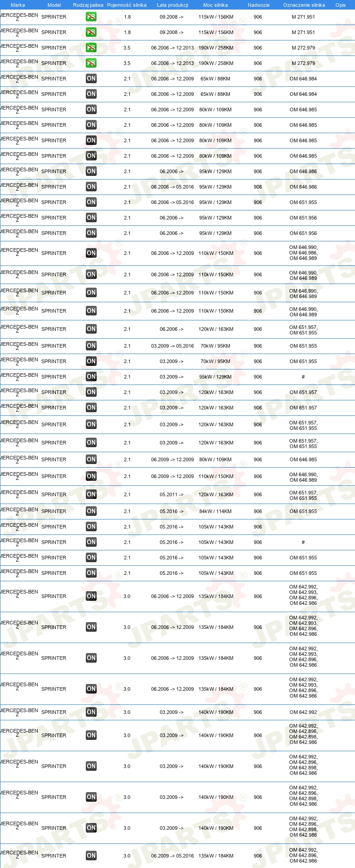The width and height of the screenshot is (355, 868).
Task: Click the Moc silnika column header
Action: point(216,5)
